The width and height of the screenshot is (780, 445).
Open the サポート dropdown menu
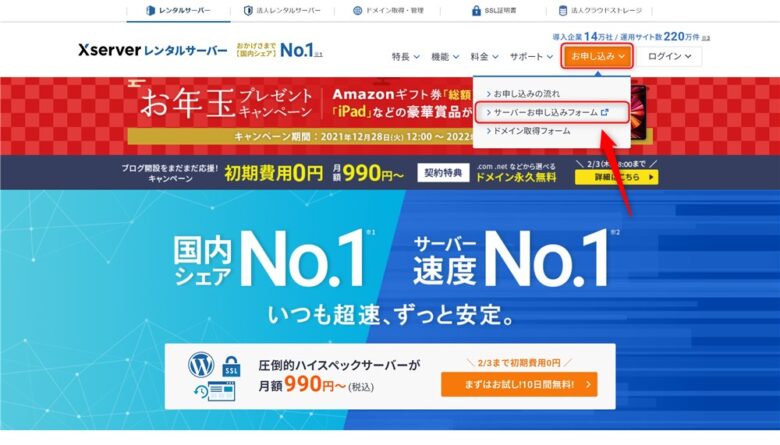pos(531,57)
